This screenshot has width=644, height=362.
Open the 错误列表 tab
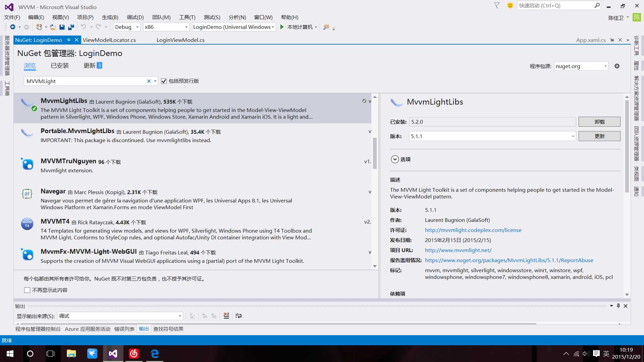click(x=124, y=329)
